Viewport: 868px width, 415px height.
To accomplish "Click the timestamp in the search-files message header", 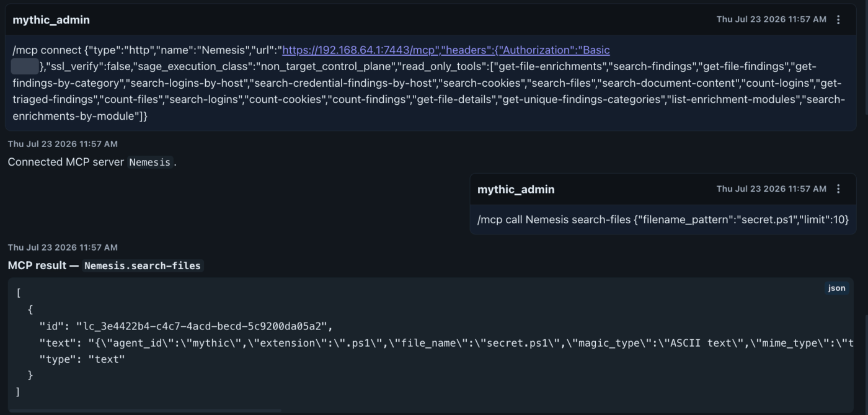I will pos(771,189).
